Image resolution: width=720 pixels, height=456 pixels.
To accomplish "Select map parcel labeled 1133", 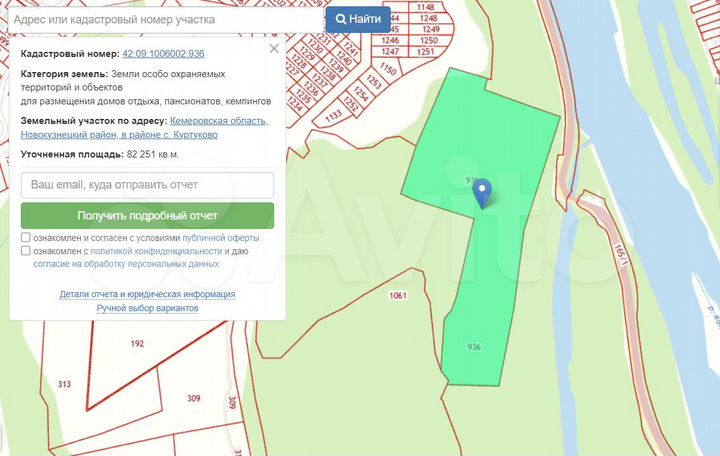I will 334,116.
